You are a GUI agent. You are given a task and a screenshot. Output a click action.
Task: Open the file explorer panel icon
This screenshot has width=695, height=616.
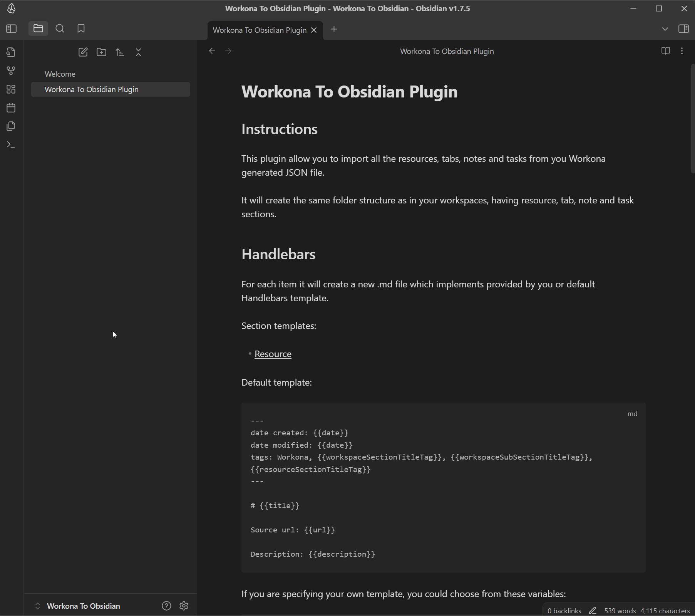coord(38,29)
